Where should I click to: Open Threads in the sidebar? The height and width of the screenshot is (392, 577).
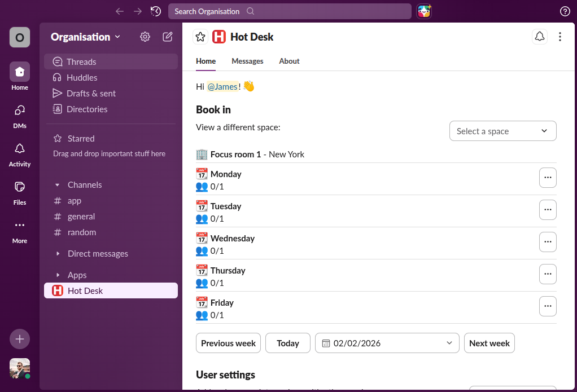pyautogui.click(x=81, y=61)
